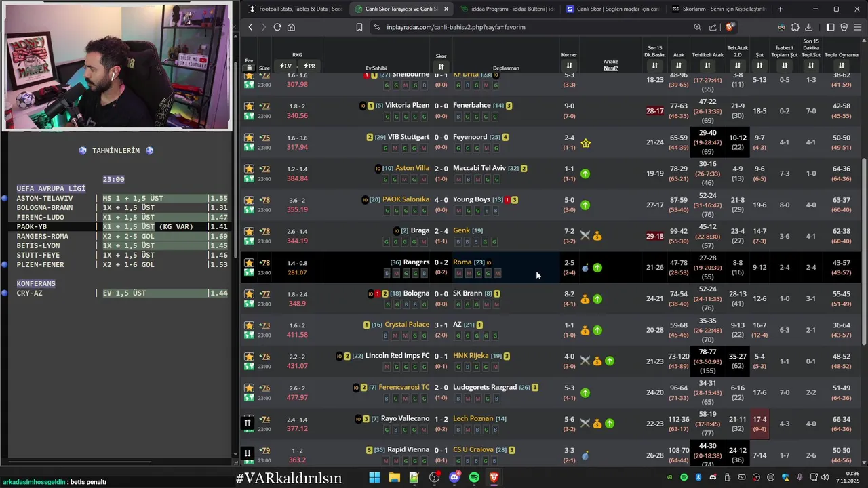The width and height of the screenshot is (868, 488).
Task: Toggle favorite star for Bologna match
Action: click(249, 294)
